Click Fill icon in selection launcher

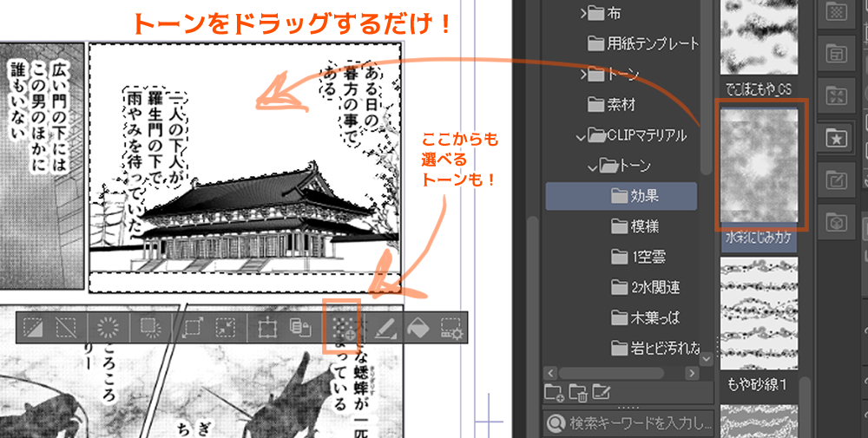point(418,328)
